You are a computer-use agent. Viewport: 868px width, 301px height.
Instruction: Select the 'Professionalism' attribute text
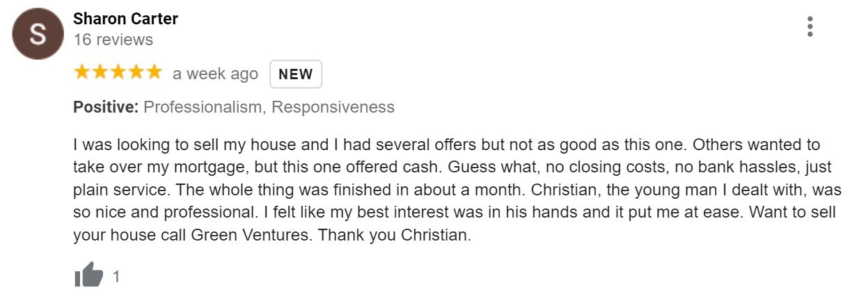[x=203, y=107]
